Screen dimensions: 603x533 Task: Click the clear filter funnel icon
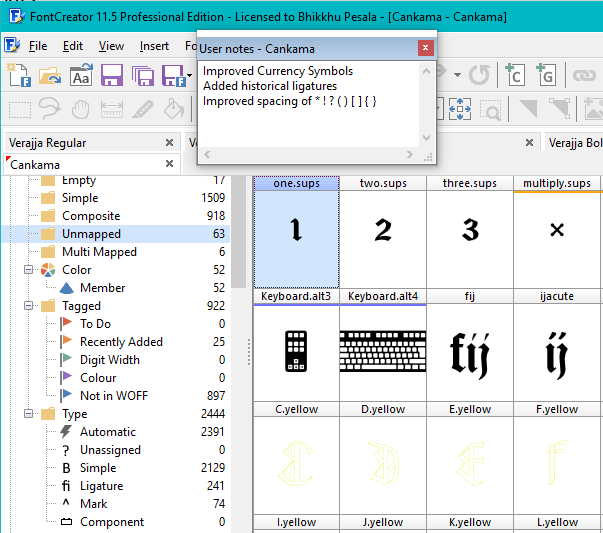click(560, 108)
